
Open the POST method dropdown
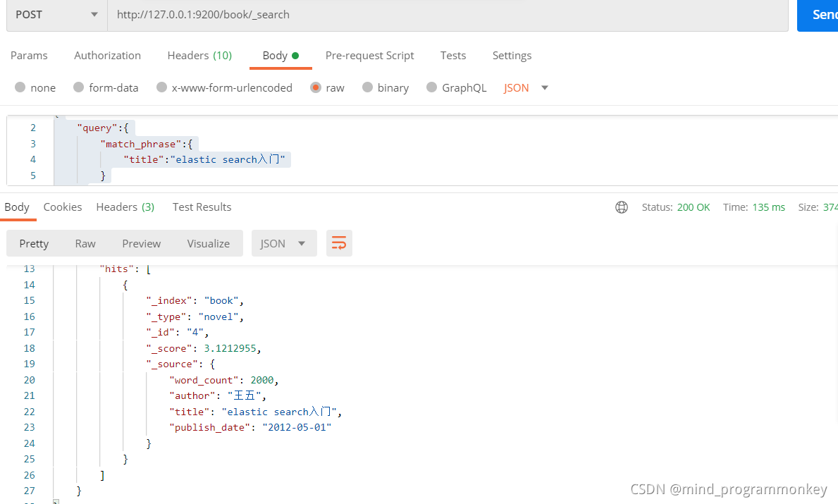pos(56,15)
